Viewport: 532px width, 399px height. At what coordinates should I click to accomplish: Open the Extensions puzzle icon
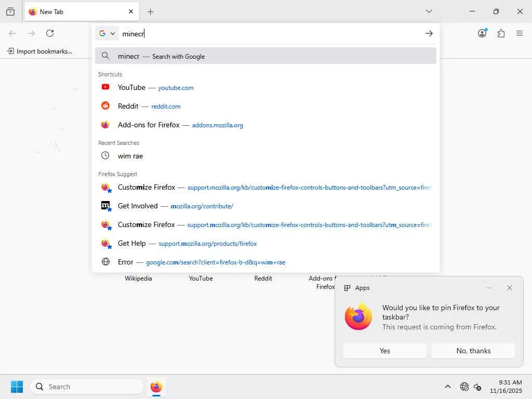pyautogui.click(x=501, y=33)
